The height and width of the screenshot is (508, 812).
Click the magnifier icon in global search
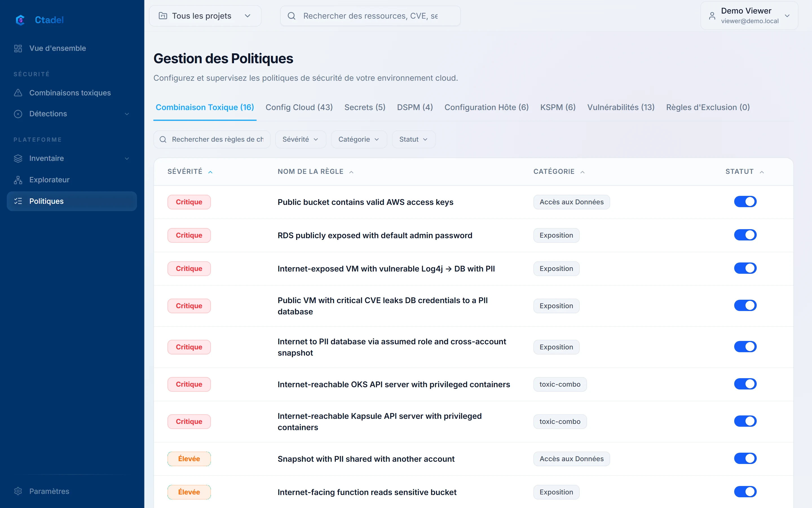(x=292, y=16)
